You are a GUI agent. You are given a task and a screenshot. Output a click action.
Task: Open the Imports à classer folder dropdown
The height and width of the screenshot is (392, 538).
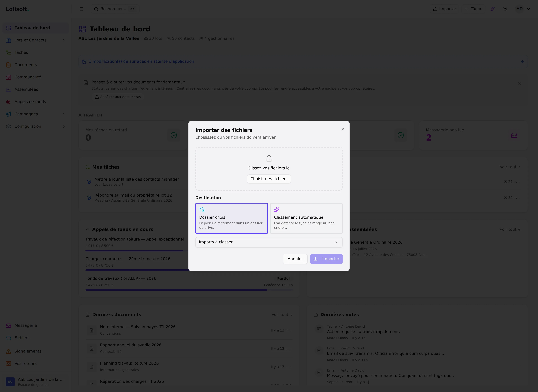click(x=269, y=242)
